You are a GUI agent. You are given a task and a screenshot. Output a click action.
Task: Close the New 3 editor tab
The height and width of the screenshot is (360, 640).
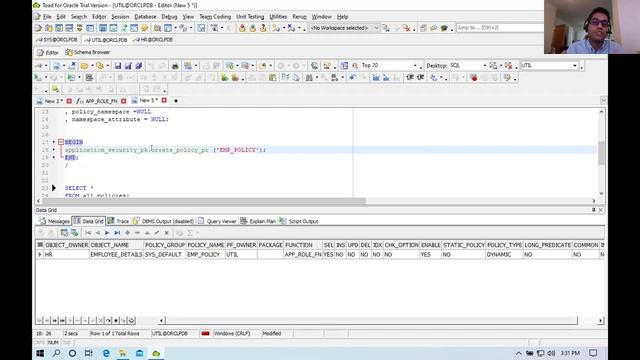69,101
